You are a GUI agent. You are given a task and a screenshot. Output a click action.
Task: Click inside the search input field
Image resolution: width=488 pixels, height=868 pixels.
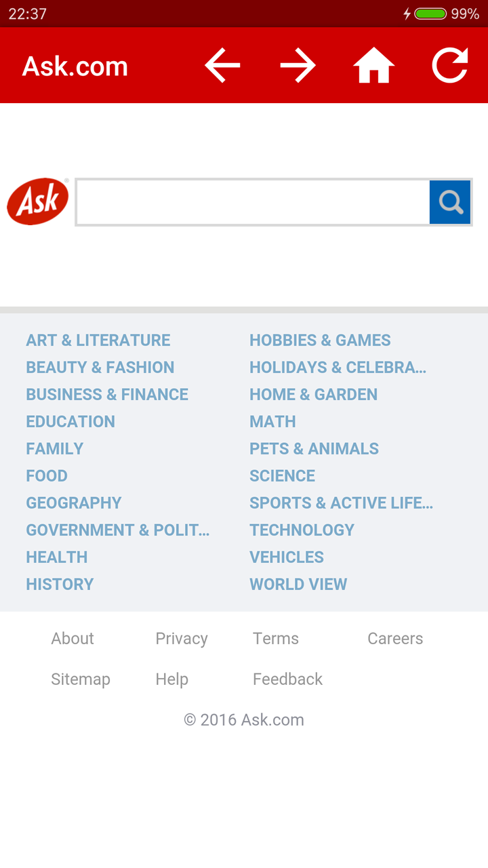254,201
